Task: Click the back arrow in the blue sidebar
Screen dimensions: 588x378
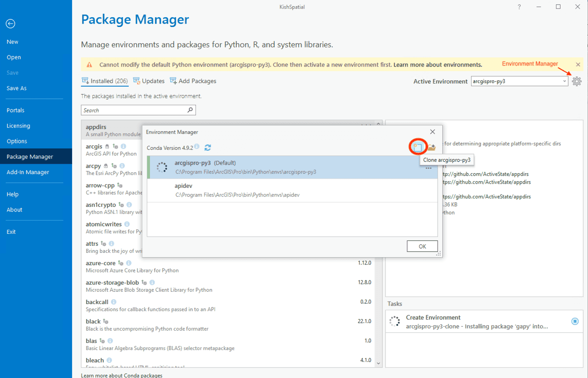Action: click(x=10, y=24)
